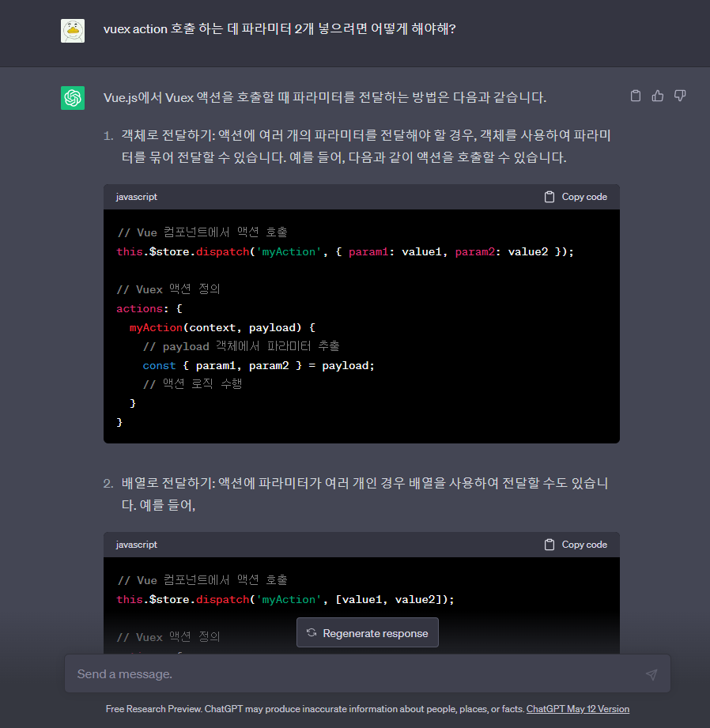This screenshot has width=710, height=728.
Task: Click 'myAction(context, payload) {' line
Action: coord(222,328)
